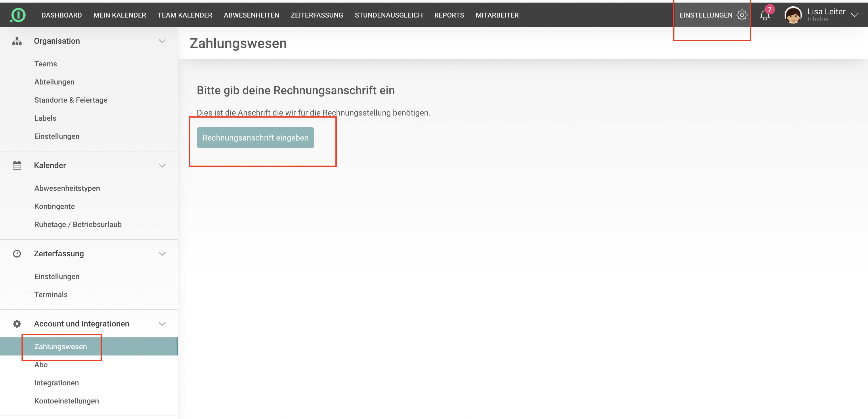Open Einstellungen under Zeiterfassung
Screen dimensions: 868x419
pyautogui.click(x=57, y=276)
